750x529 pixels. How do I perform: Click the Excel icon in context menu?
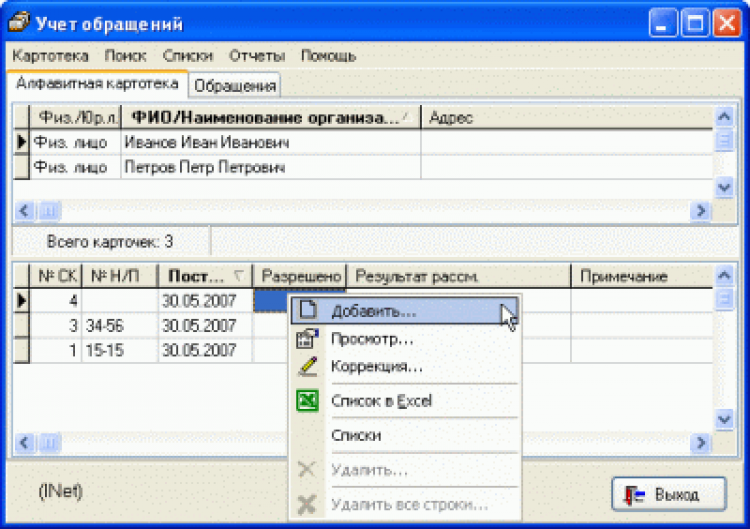click(308, 401)
